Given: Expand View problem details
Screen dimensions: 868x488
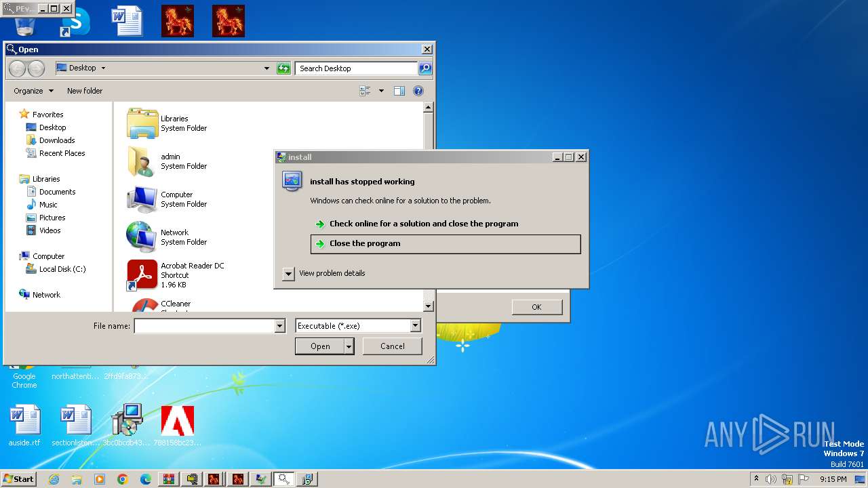Looking at the screenshot, I should (x=288, y=273).
